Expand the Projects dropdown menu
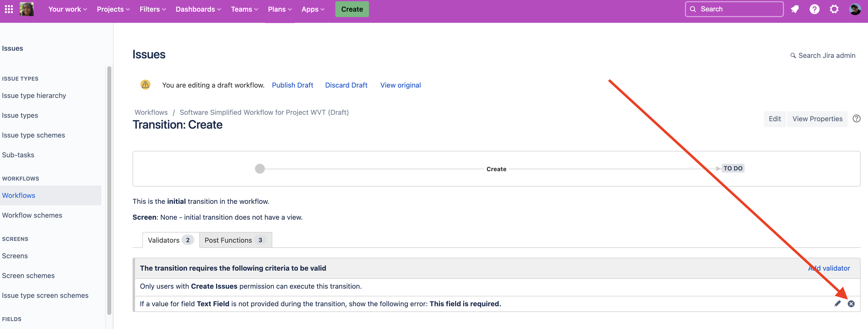 (113, 9)
